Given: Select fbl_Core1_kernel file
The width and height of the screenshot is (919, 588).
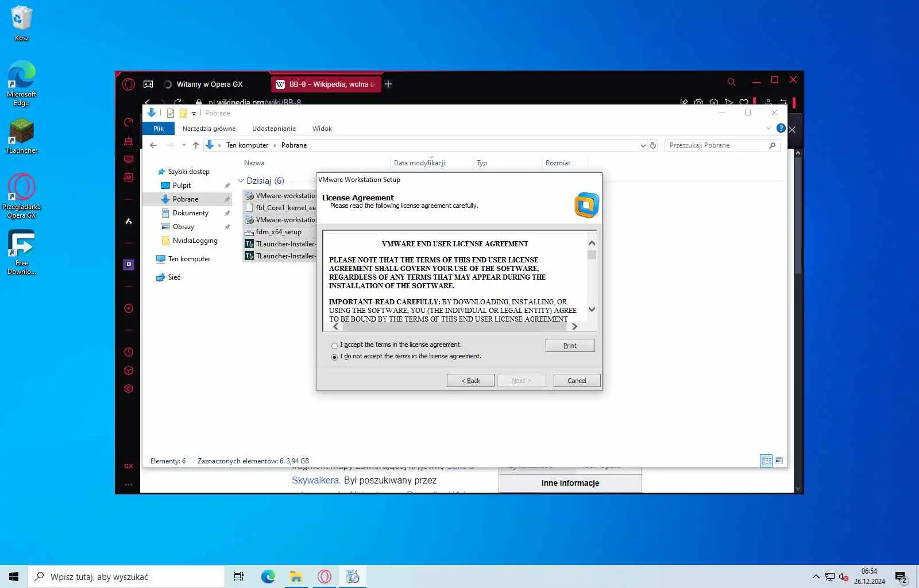Looking at the screenshot, I should (x=281, y=208).
